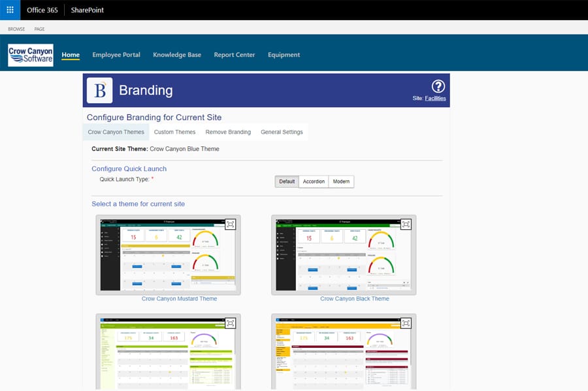Click the Mustard Theme preview thumbnail
The image size is (588, 391).
[168, 255]
